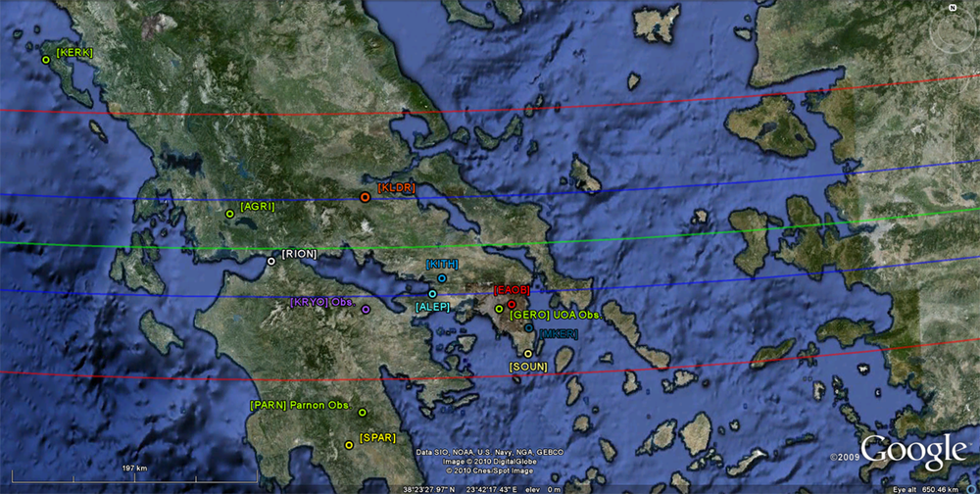Click the orange KLDR placemark circle
The image size is (980, 494).
pos(365,197)
